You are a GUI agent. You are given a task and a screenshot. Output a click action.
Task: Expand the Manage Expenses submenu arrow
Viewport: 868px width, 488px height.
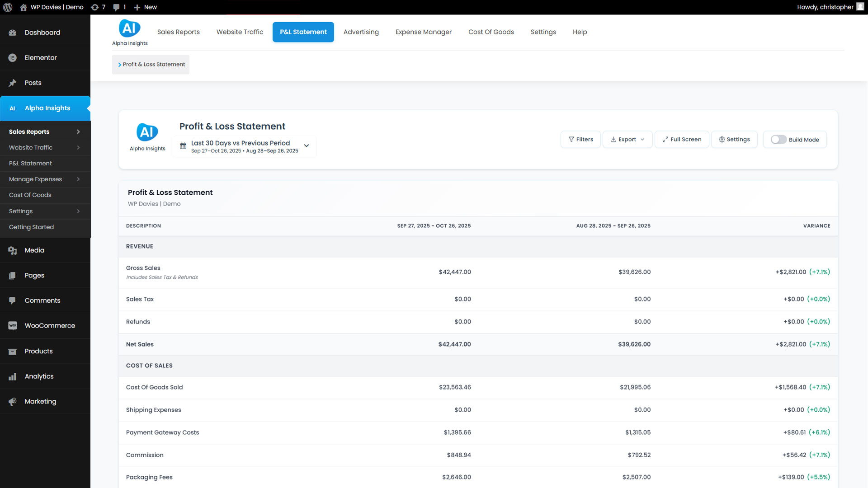point(78,179)
